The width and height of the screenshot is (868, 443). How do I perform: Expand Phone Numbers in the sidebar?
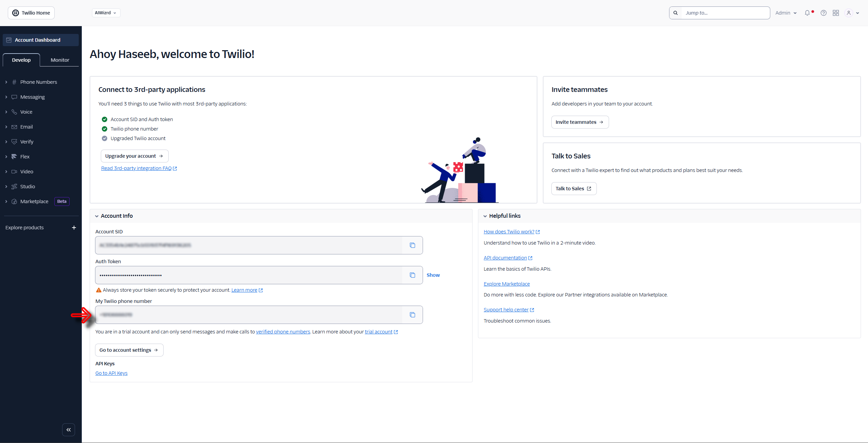(x=38, y=82)
